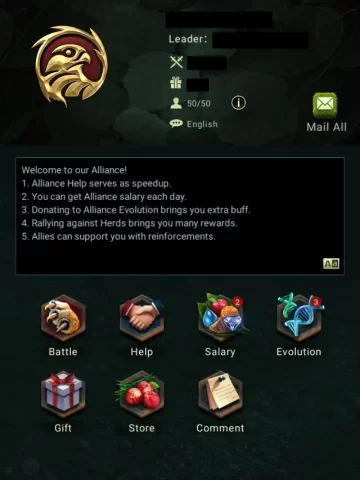Click the Mail All text label
Screen dimensions: 360x480
327,127
